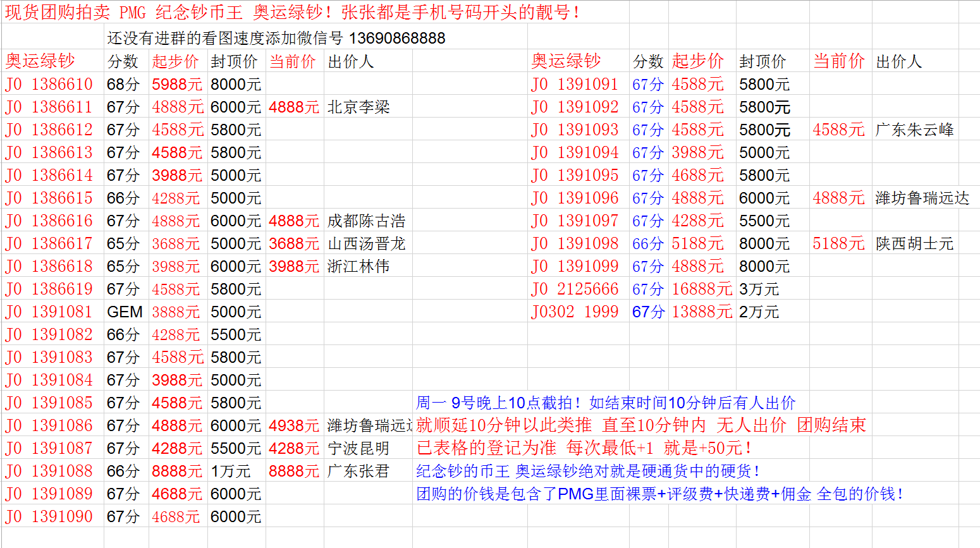The width and height of the screenshot is (980, 548).
Task: Select the 1万元 cap price cell
Action: (x=230, y=471)
